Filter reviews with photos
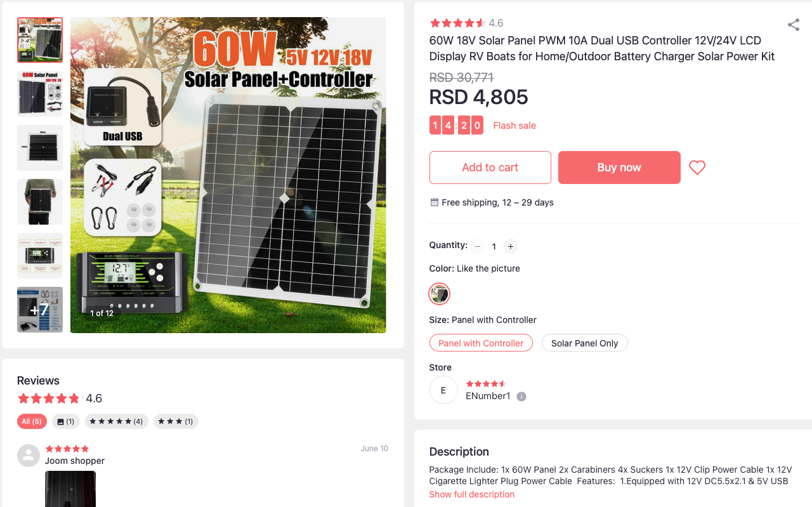Image resolution: width=812 pixels, height=507 pixels. pos(66,421)
